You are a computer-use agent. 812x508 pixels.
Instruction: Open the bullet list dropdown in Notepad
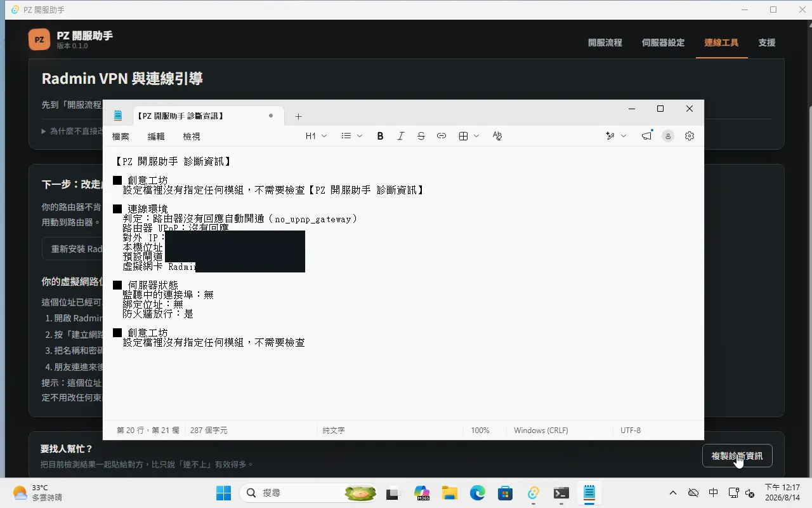coord(351,136)
